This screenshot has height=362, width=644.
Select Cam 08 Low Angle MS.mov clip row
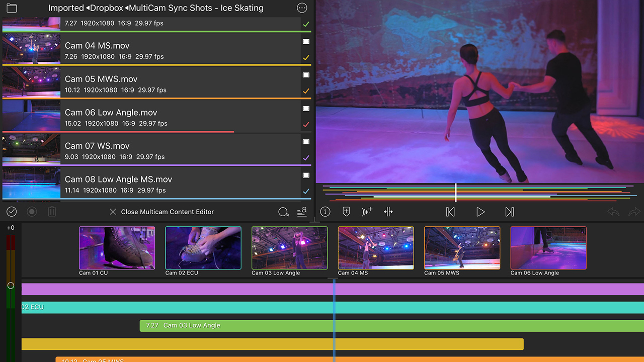click(156, 184)
